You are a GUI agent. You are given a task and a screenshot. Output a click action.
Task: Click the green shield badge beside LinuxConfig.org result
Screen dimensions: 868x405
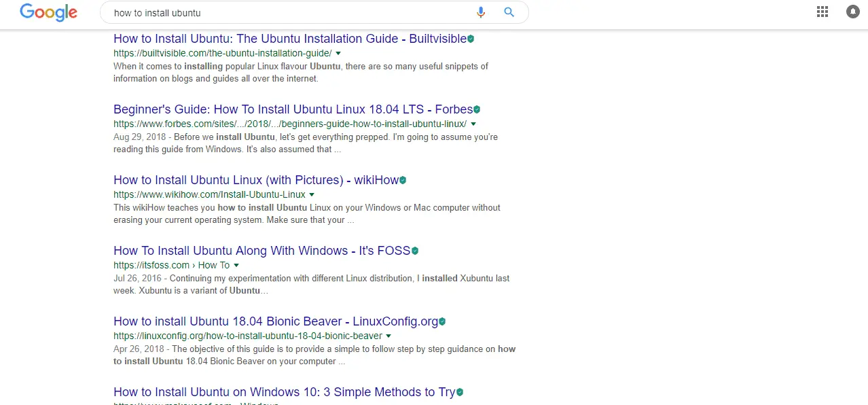442,321
